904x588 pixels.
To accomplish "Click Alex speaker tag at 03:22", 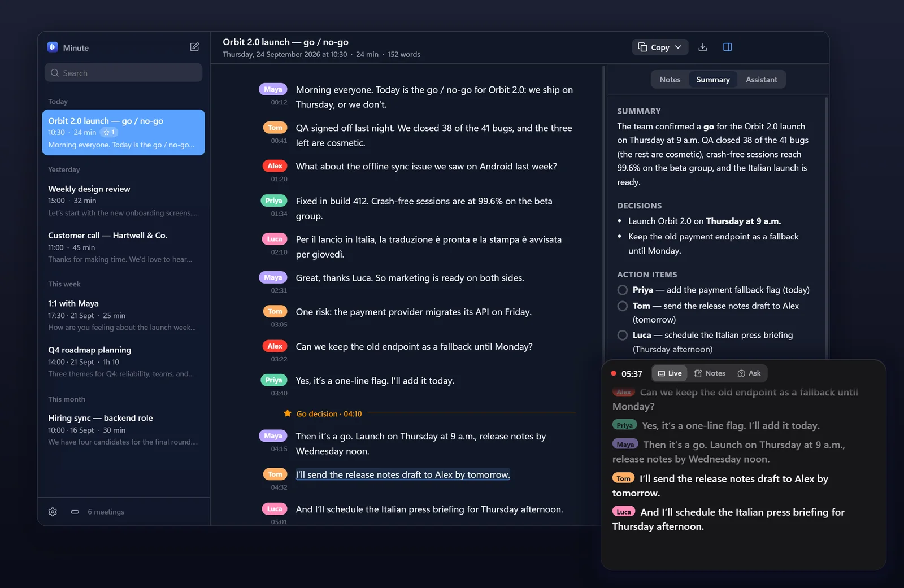I will [275, 346].
